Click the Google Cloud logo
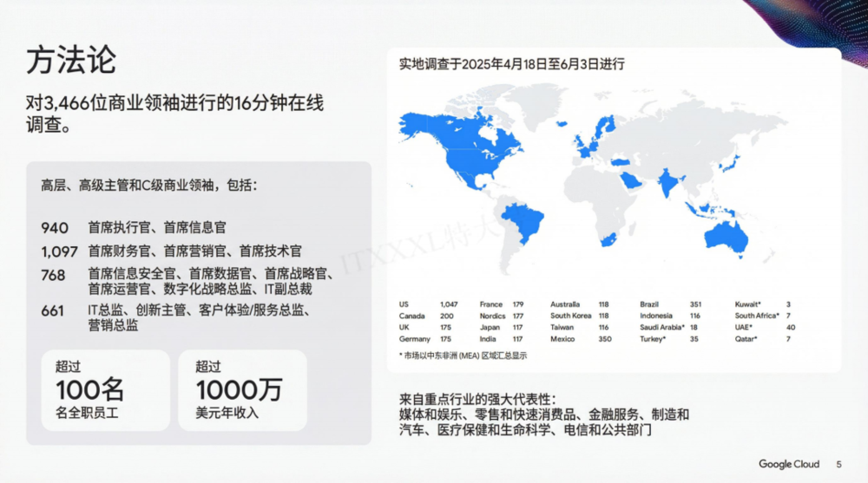This screenshot has height=483, width=868. click(788, 464)
